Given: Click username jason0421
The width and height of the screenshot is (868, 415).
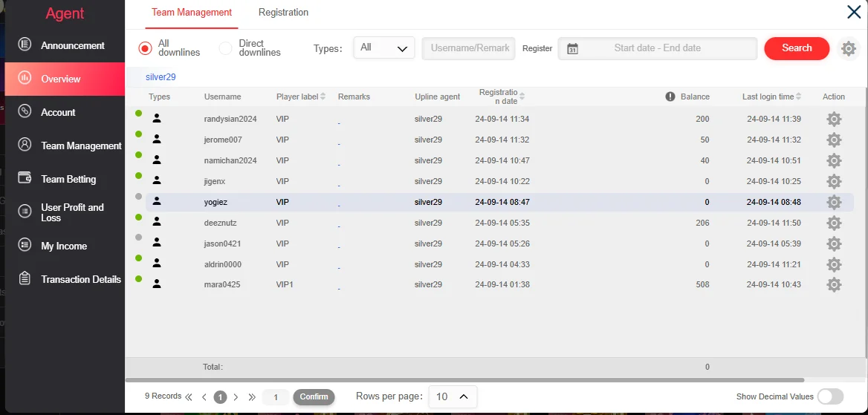Looking at the screenshot, I should coord(222,244).
